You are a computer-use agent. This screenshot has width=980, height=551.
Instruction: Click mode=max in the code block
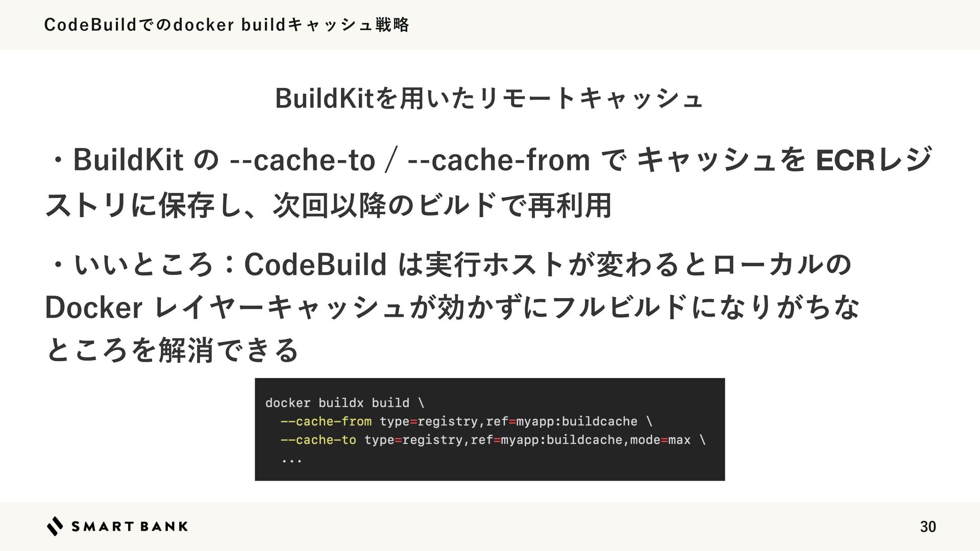[x=660, y=440]
